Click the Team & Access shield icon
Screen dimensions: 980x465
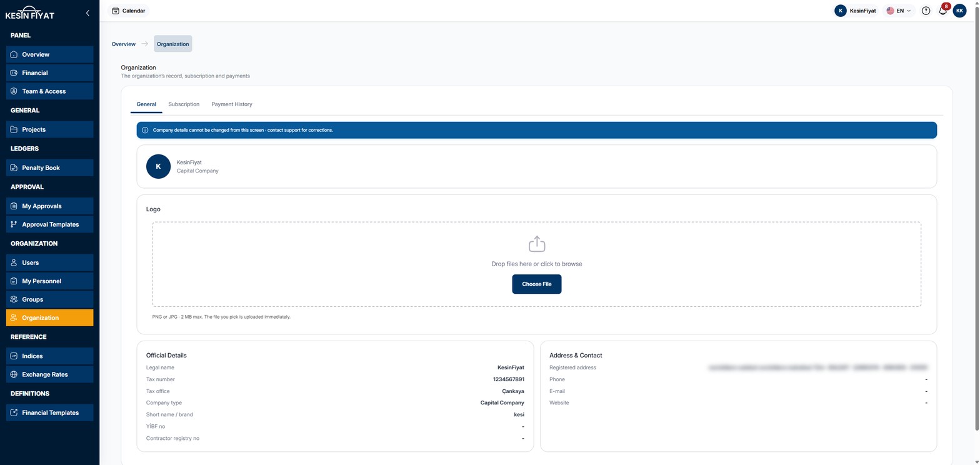point(14,91)
